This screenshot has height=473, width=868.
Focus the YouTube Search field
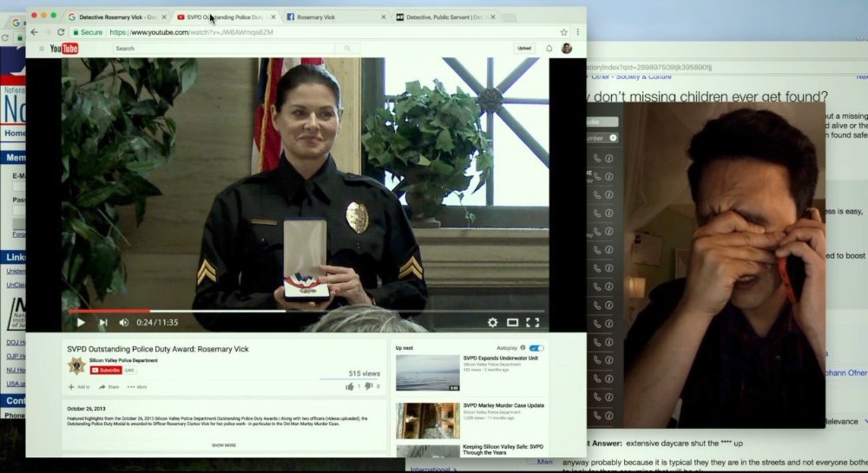pos(224,49)
